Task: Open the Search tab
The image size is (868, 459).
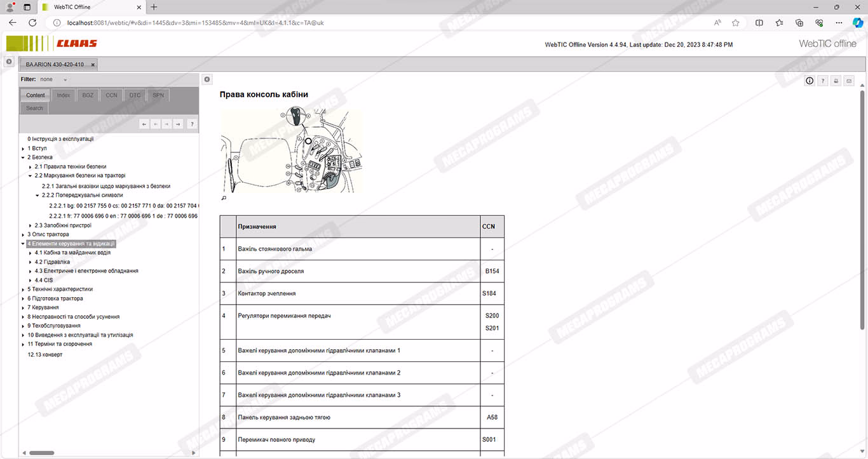Action: coord(35,108)
